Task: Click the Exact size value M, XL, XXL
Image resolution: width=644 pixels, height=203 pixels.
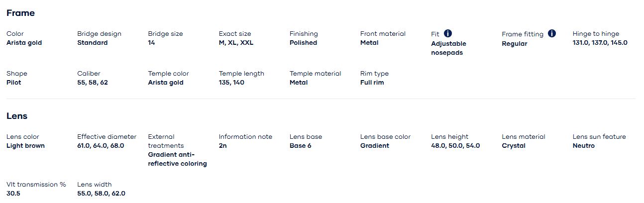Action: click(x=236, y=43)
